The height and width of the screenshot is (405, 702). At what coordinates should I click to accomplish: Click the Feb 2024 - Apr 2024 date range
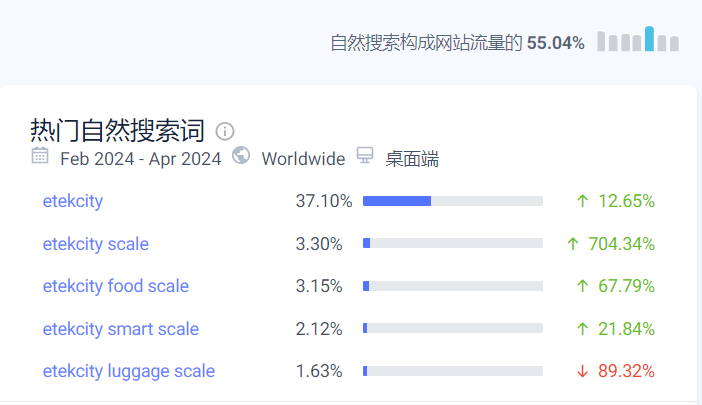141,158
